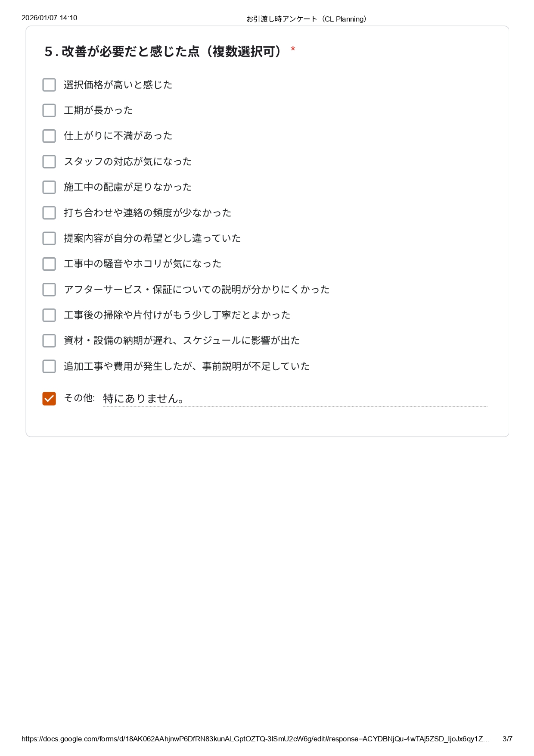Screen dimensions: 534x756
Task: Click the その他 text field with 特にありません
Action: click(x=295, y=399)
